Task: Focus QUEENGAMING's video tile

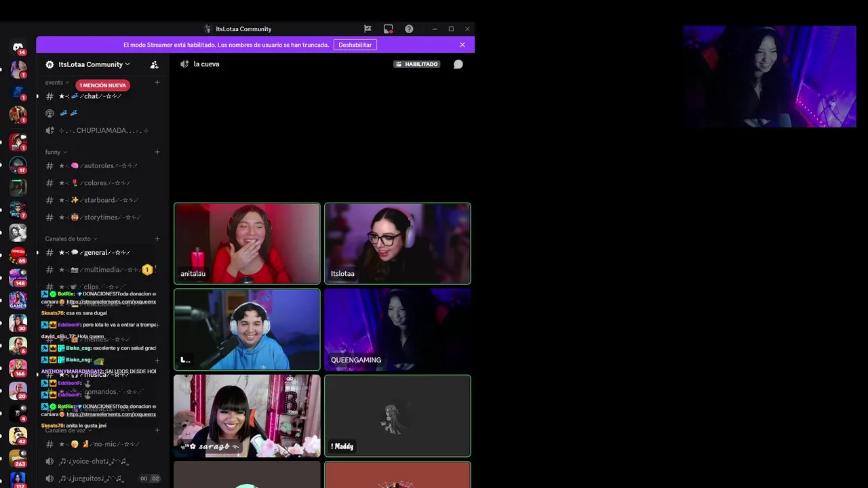Action: pyautogui.click(x=397, y=330)
